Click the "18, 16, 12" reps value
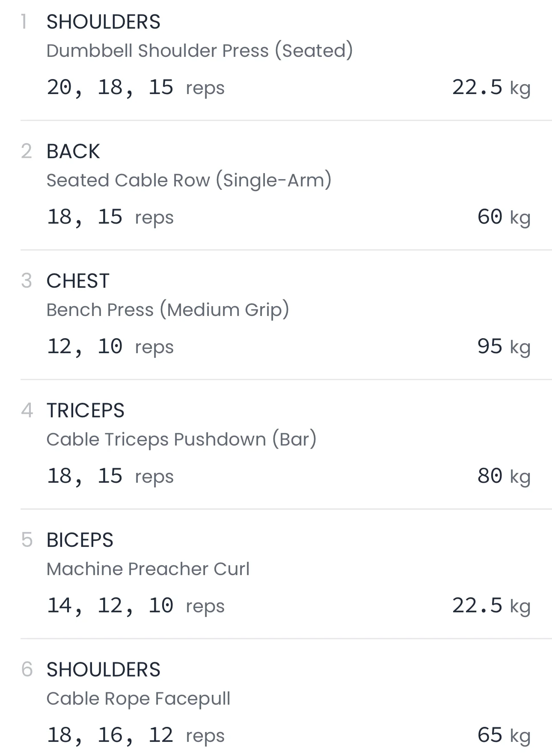Image resolution: width=552 pixels, height=756 pixels. [x=110, y=735]
